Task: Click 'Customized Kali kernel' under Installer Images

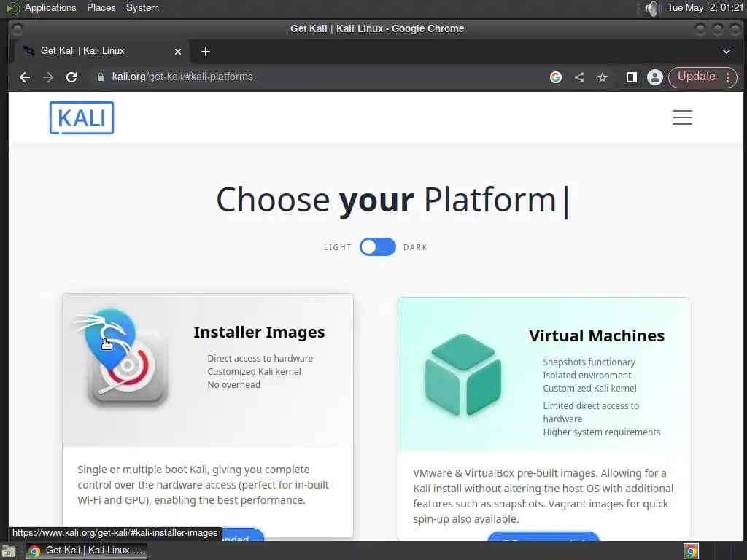Action: click(254, 371)
